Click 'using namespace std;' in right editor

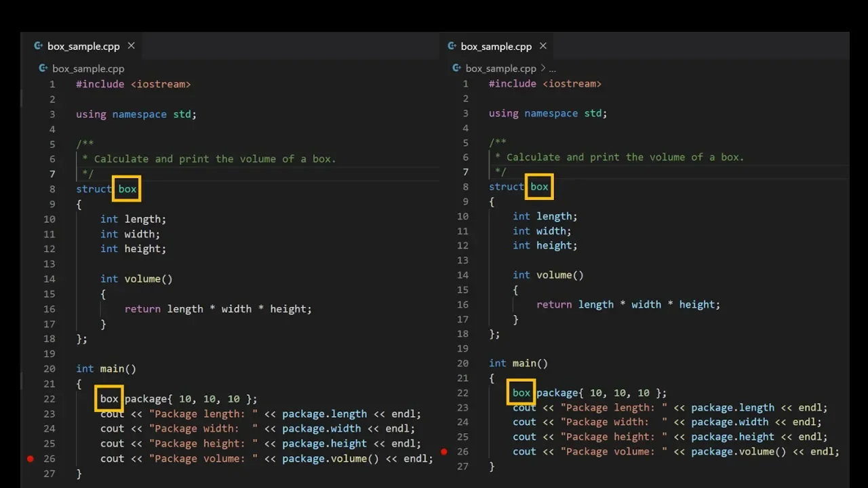click(548, 113)
